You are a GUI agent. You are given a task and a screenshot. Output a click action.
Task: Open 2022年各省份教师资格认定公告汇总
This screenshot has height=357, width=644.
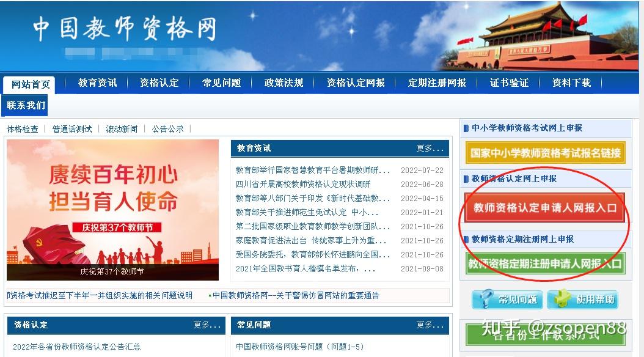(77, 347)
